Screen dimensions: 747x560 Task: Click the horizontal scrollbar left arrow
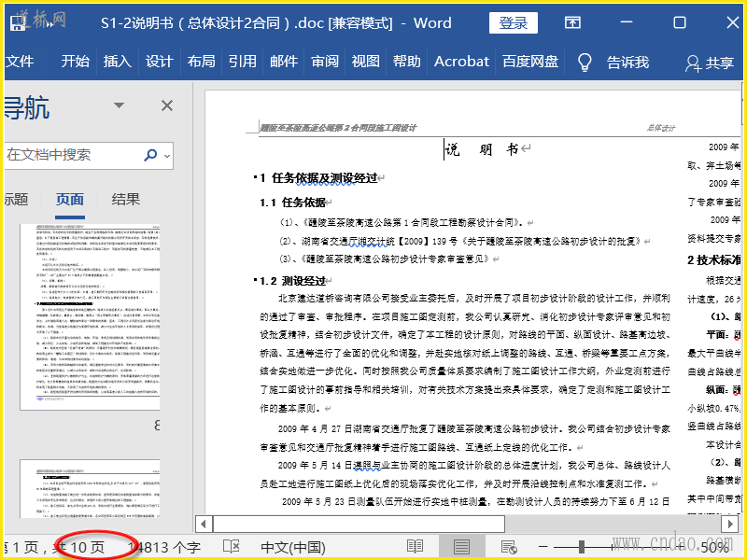[x=204, y=525]
